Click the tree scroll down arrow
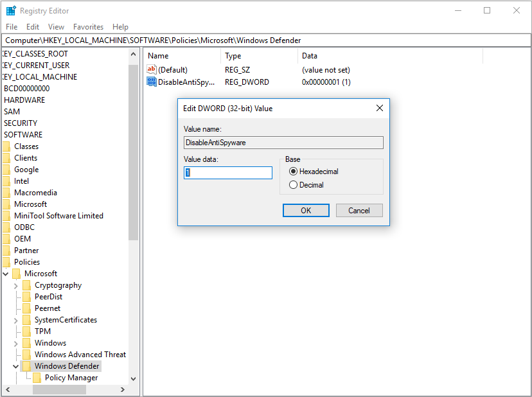The image size is (532, 397). (x=134, y=378)
